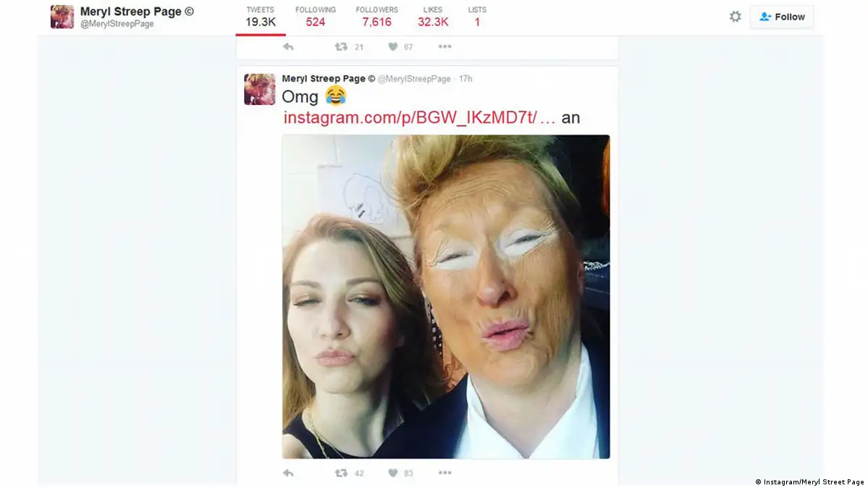Image resolution: width=868 pixels, height=488 pixels.
Task: Click the settings gear icon
Action: click(735, 17)
